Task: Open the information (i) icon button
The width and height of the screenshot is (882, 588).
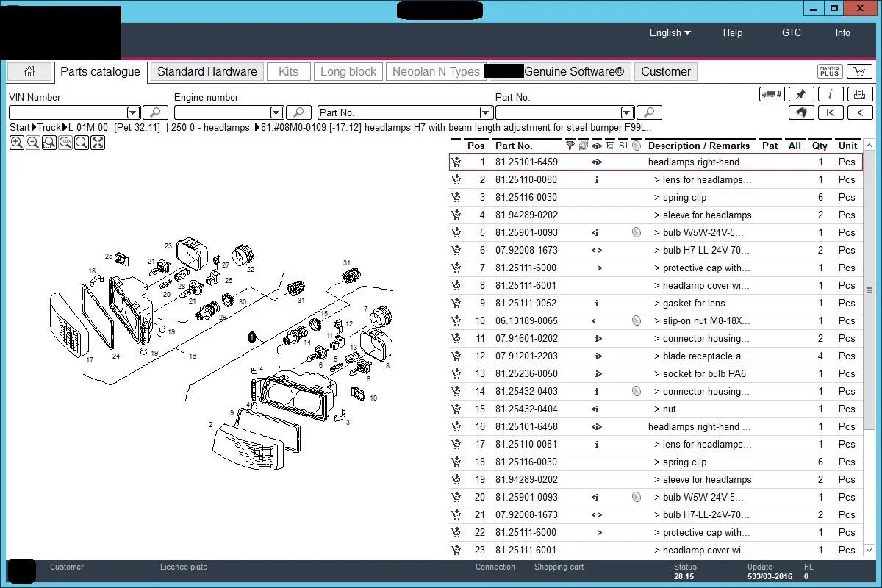Action: tap(831, 94)
